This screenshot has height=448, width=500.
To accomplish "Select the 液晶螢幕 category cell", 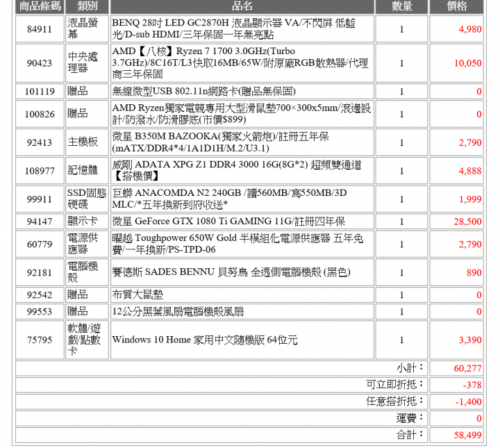I will [87, 29].
